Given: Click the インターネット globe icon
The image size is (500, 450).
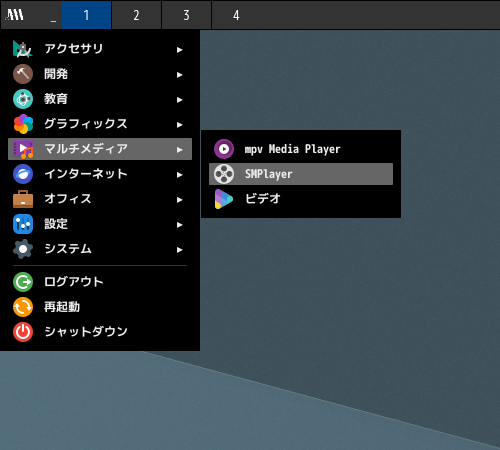Looking at the screenshot, I should coord(23,174).
